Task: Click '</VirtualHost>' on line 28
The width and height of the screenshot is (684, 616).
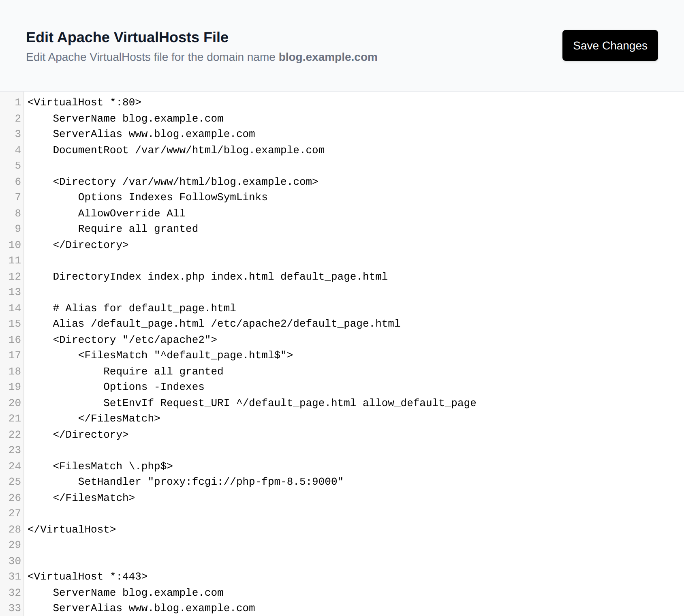Action: point(72,529)
